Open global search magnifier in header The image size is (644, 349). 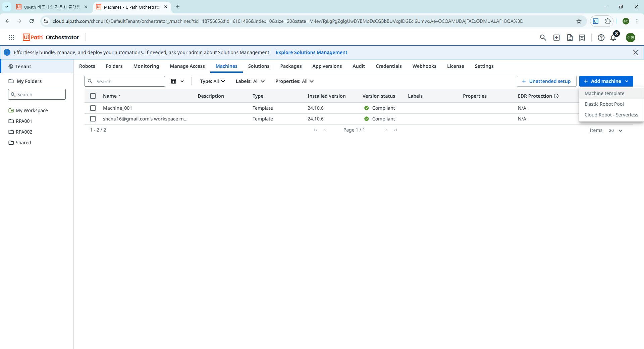click(543, 38)
